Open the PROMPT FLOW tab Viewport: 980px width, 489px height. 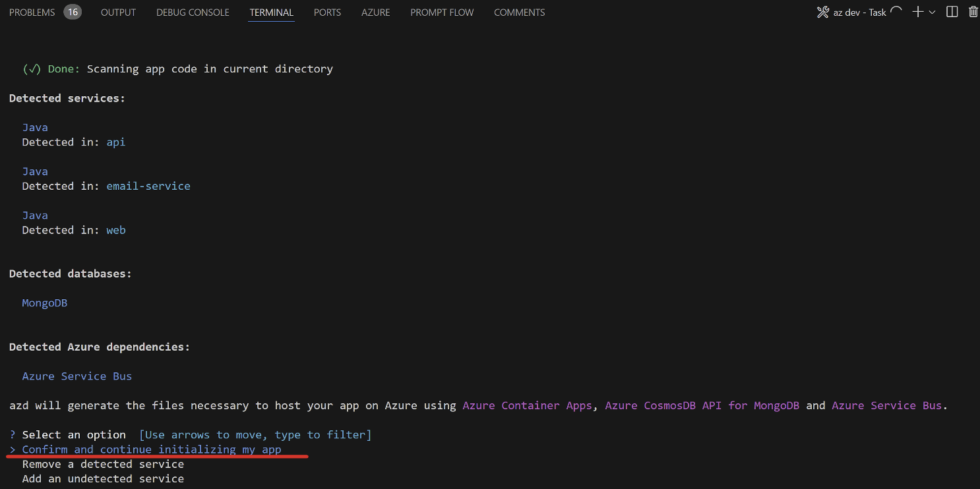(442, 13)
